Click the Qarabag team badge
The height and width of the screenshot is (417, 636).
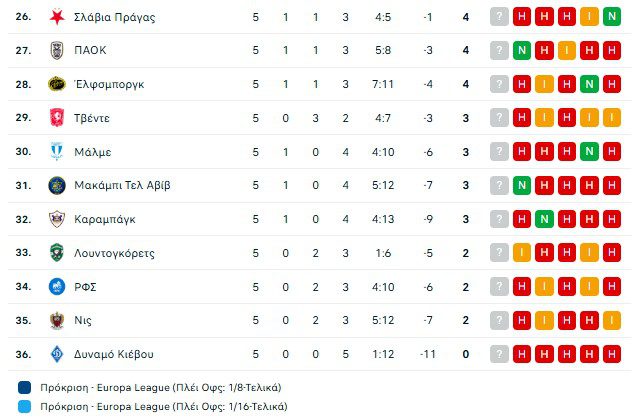(x=56, y=219)
